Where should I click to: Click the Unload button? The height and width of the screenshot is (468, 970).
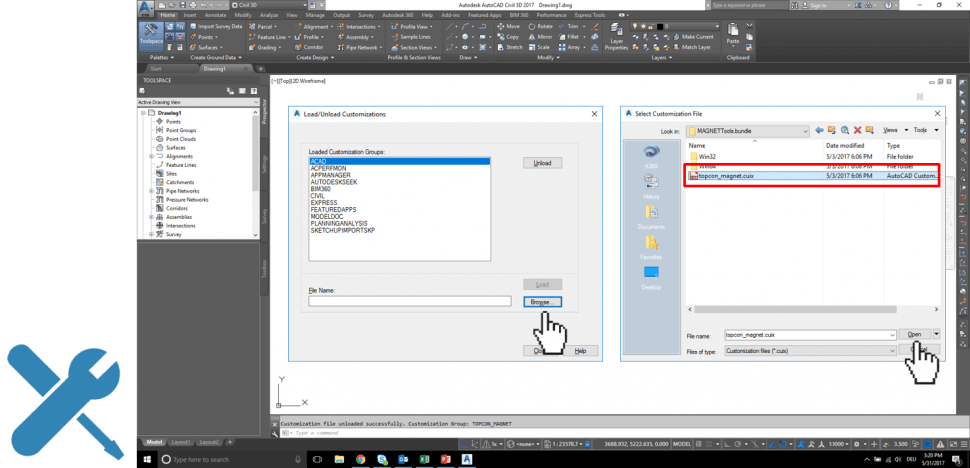[542, 162]
